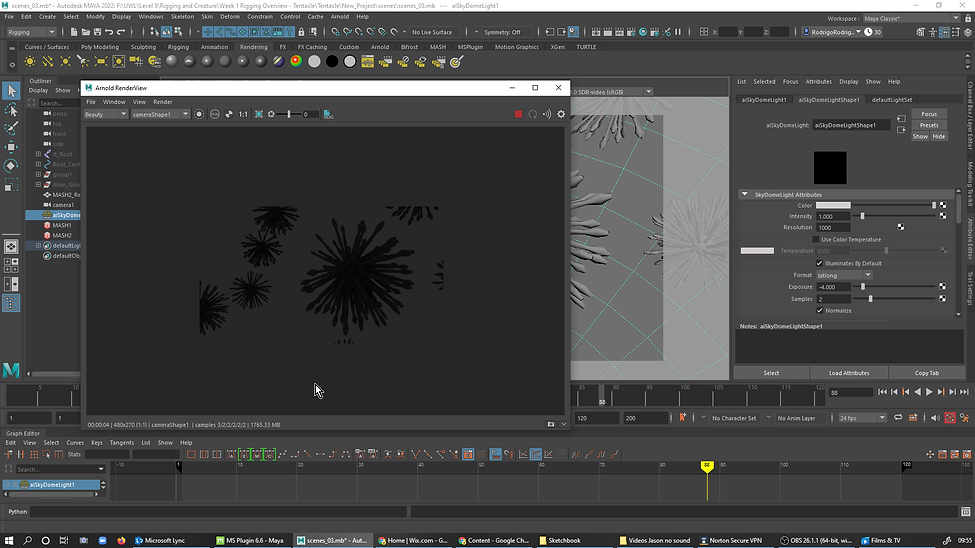Click the Exposure map checker button
975x548 pixels.
[943, 287]
